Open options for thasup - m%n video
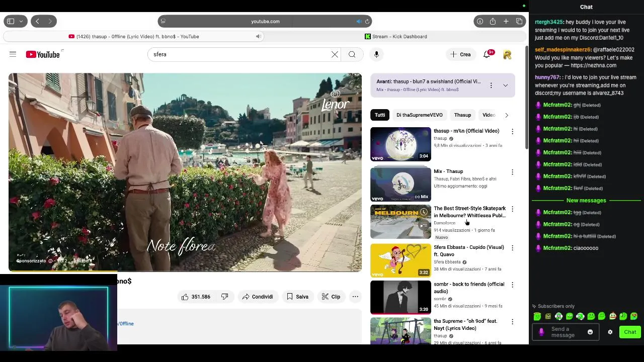 (512, 131)
